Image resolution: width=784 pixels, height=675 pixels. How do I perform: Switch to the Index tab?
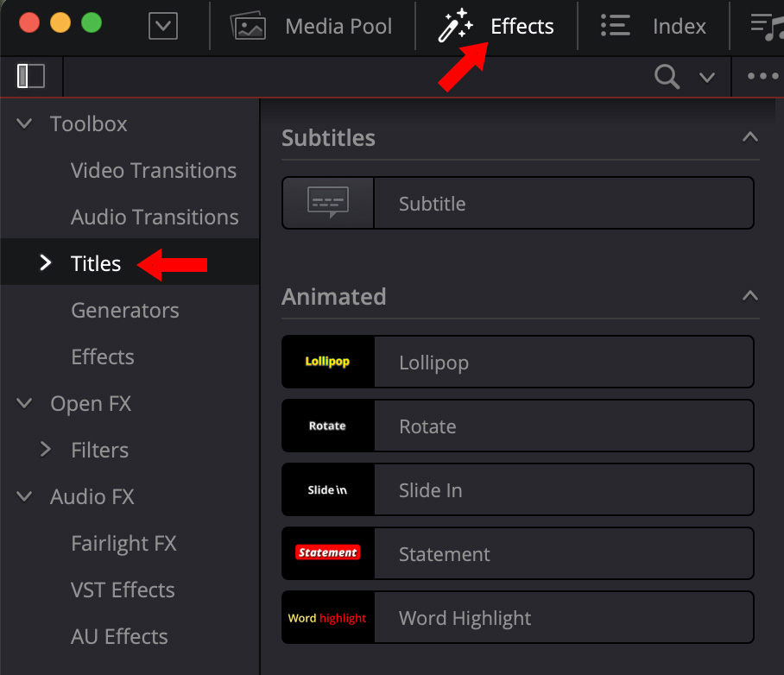(x=680, y=26)
